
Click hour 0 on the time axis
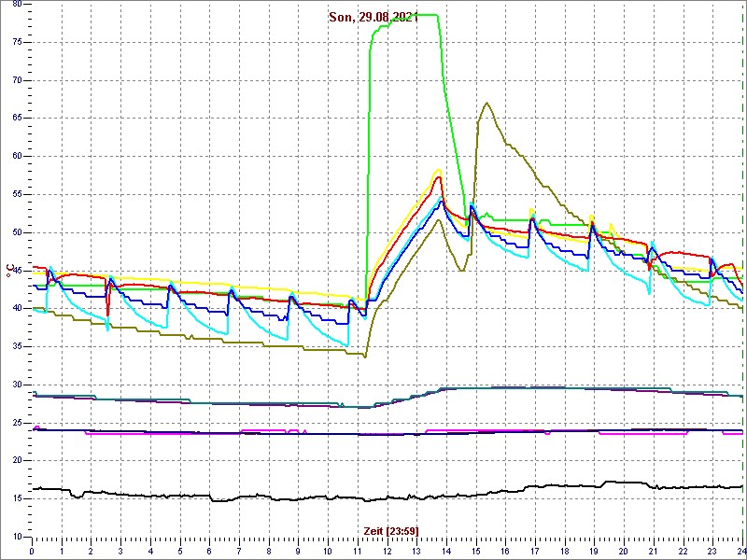32,552
